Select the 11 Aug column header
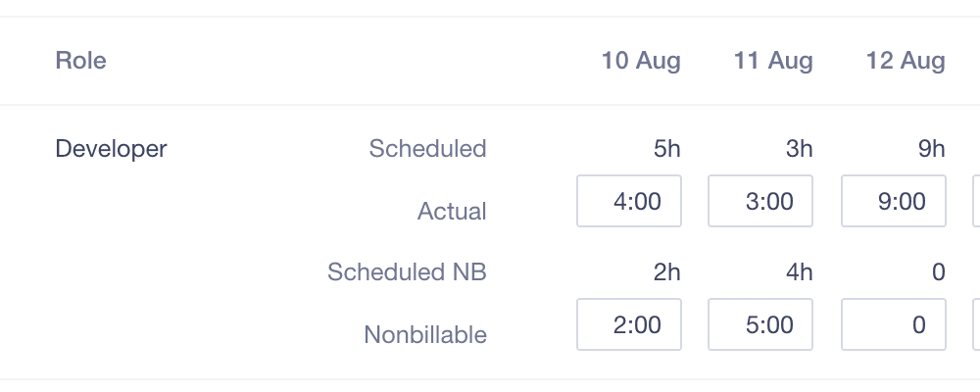980x392 pixels. 773,61
